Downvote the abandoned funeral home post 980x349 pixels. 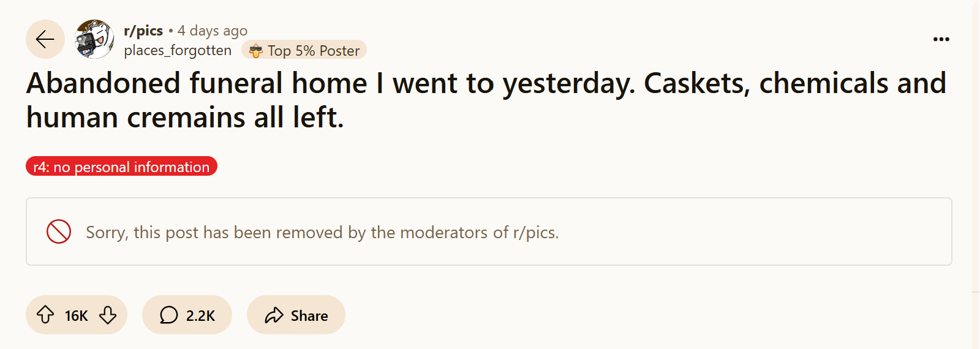[108, 315]
